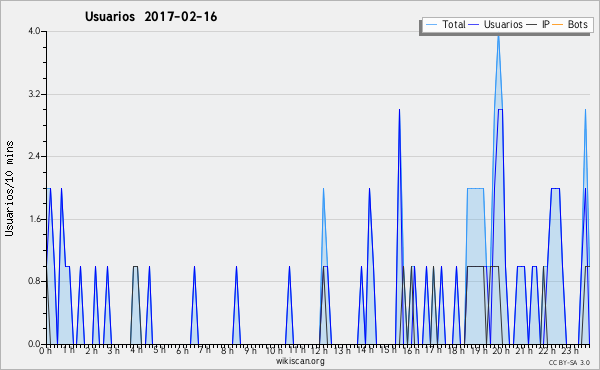
Task: Click the '0 h' x-axis label
Action: [45, 350]
